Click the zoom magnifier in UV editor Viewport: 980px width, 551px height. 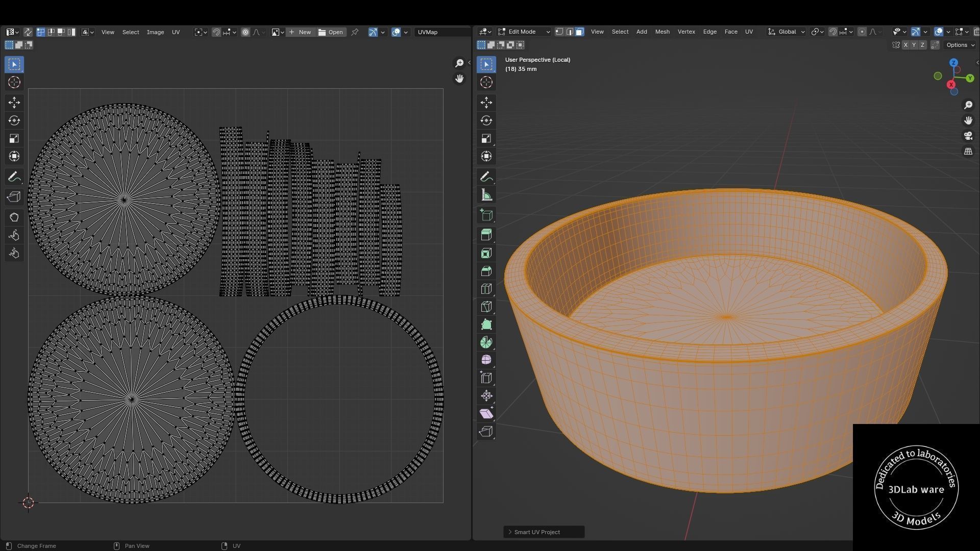(x=459, y=63)
